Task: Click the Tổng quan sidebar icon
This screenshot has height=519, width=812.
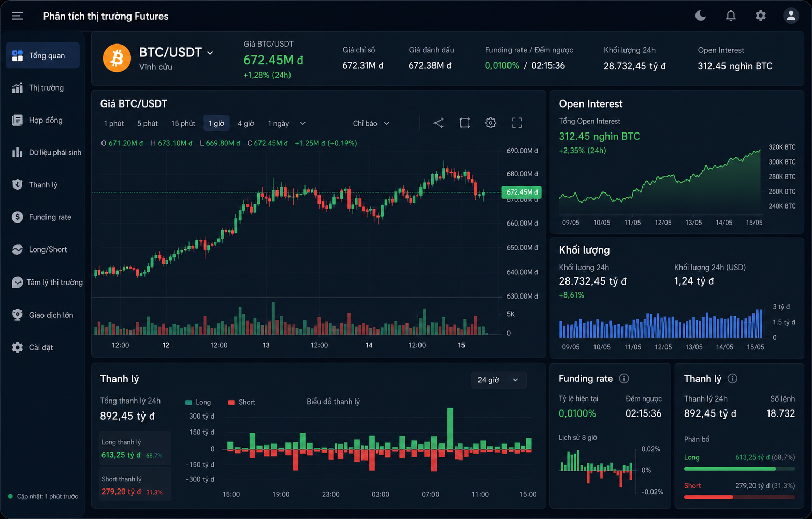Action: 18,55
